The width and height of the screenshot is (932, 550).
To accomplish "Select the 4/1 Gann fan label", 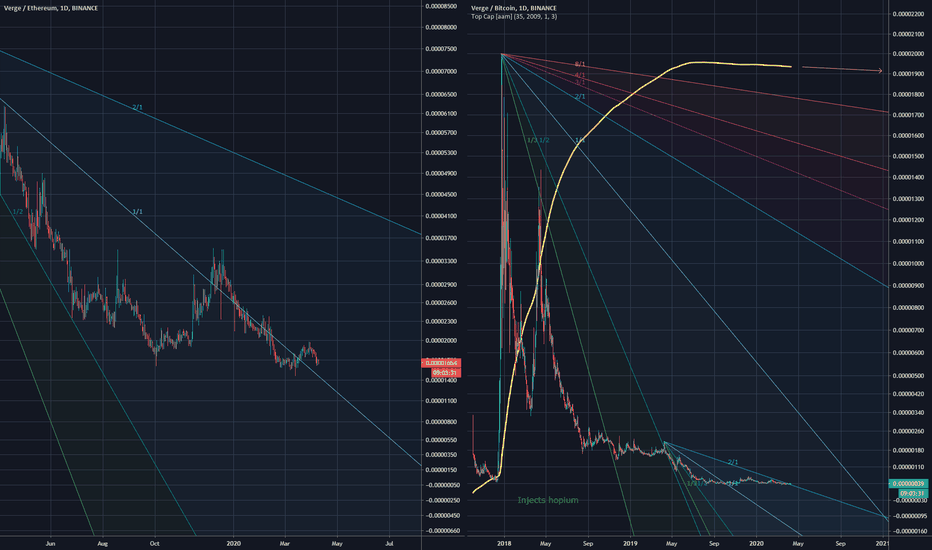I will click(x=580, y=76).
